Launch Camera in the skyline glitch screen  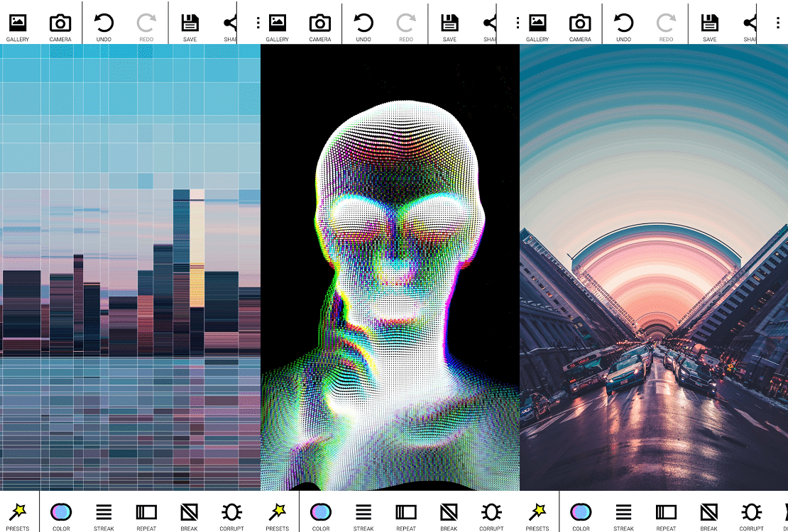pos(60,28)
